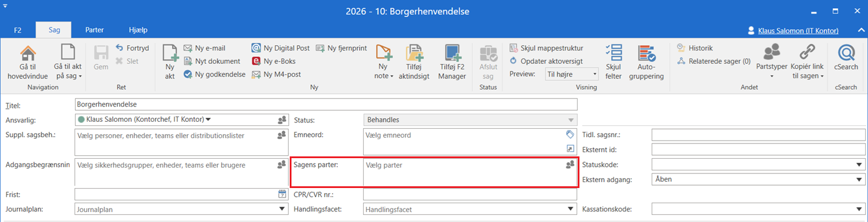Screen dimensions: 868x222
Task: Create a new record with Ny akt
Action: pos(169,62)
